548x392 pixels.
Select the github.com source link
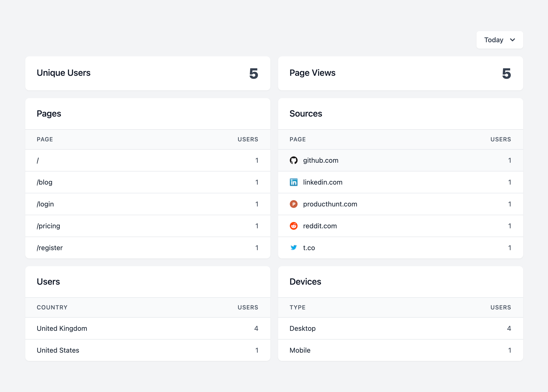click(321, 160)
